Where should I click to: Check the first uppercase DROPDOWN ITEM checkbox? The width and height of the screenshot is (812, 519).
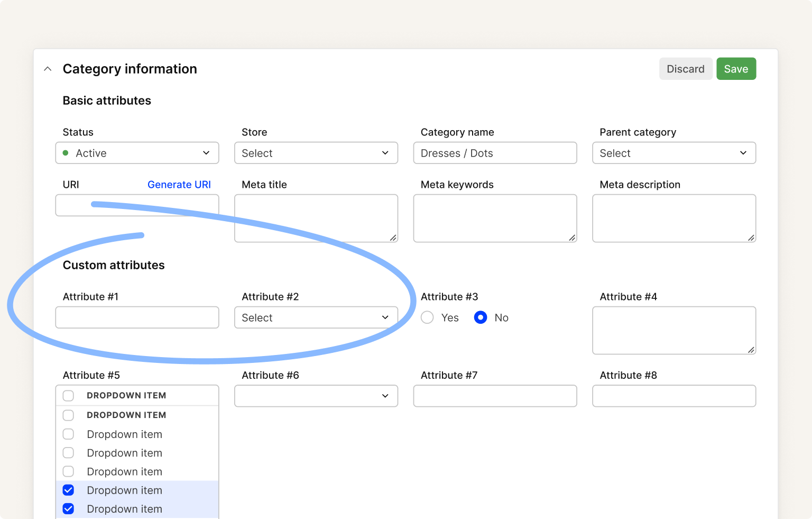click(68, 396)
